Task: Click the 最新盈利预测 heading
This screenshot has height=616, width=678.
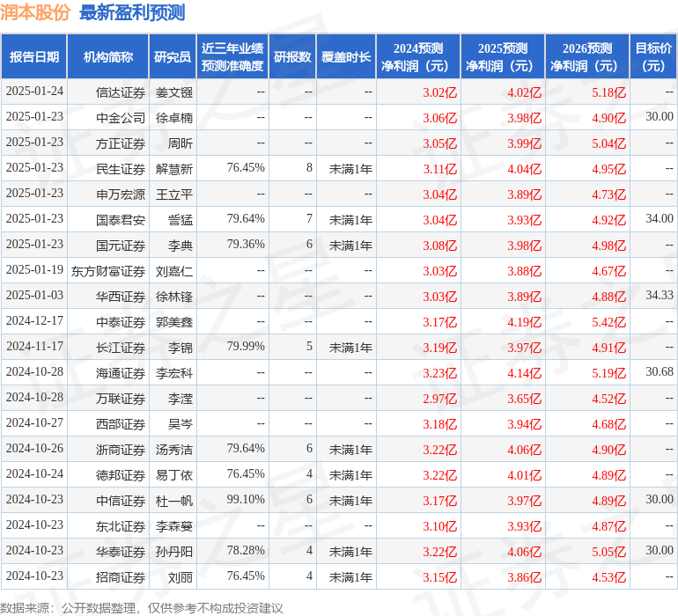Action: pyautogui.click(x=132, y=13)
